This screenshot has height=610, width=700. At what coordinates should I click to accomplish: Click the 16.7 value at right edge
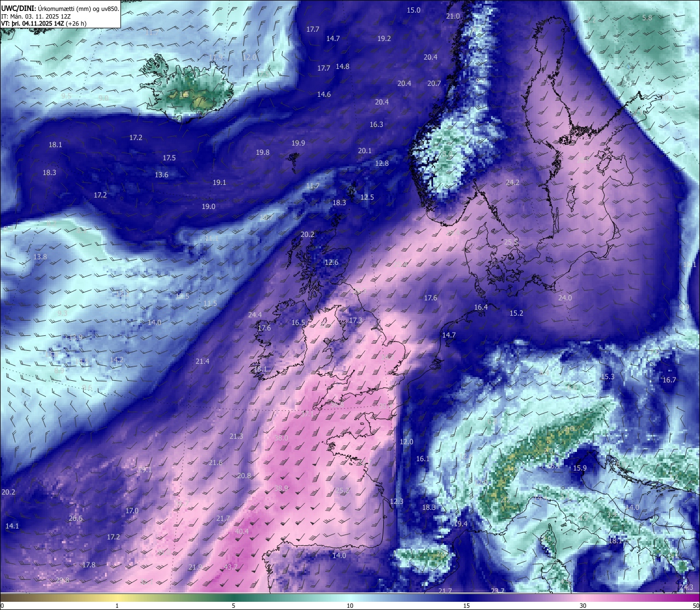669,380
